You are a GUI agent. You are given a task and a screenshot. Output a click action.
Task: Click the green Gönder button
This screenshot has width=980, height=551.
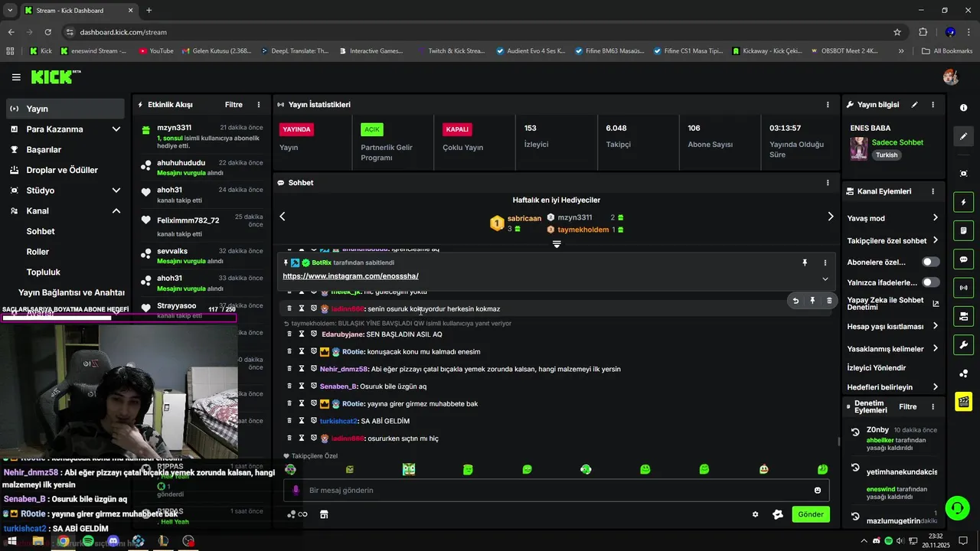point(811,514)
